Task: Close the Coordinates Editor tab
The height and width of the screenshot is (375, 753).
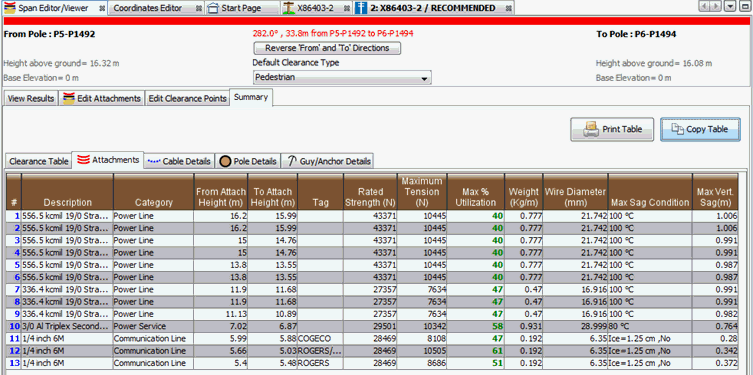Action: click(x=199, y=9)
